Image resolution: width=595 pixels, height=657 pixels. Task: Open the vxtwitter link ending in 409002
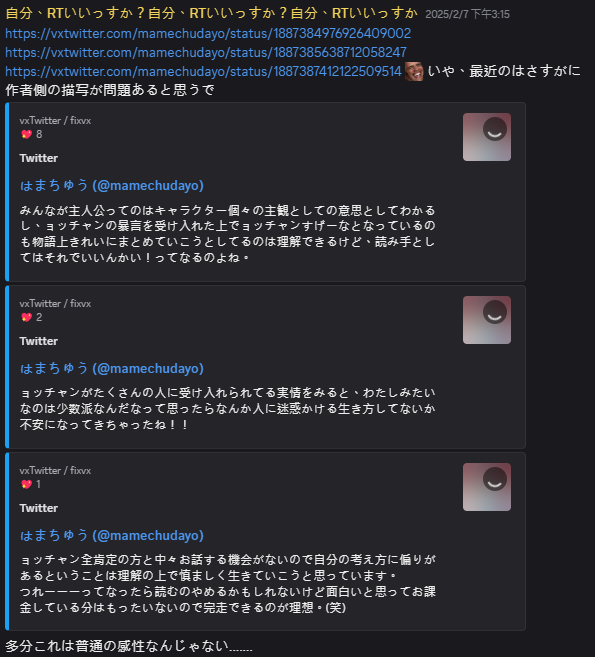pos(208,33)
